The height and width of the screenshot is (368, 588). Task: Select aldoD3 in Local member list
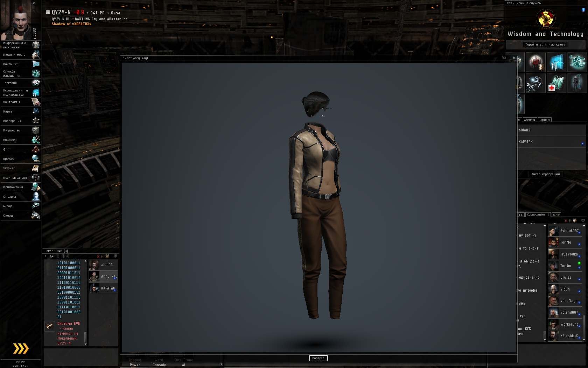pyautogui.click(x=103, y=265)
